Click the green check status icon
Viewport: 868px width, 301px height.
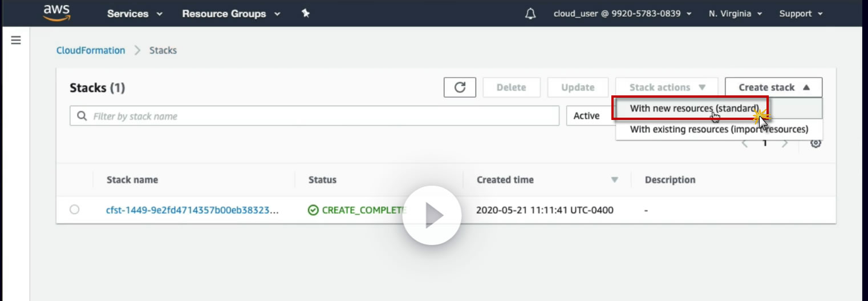point(313,210)
